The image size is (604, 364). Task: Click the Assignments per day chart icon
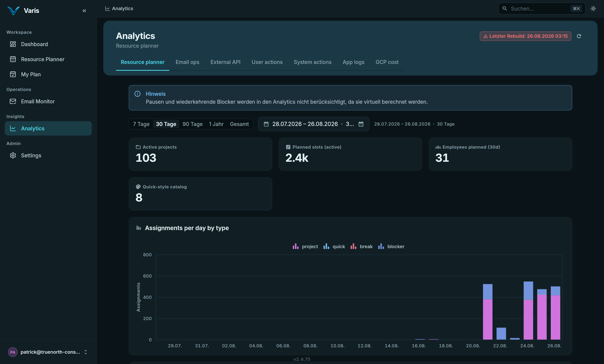[138, 228]
